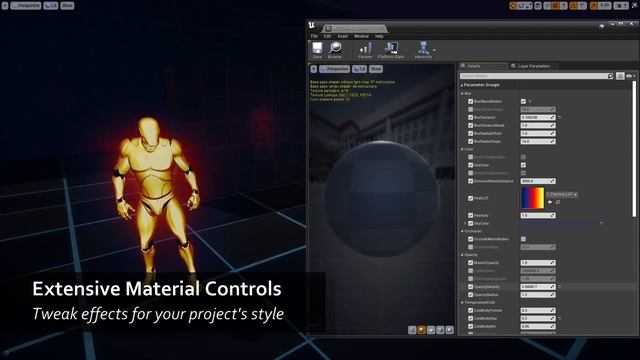The height and width of the screenshot is (360, 640).
Task: Collapse the Opacity parameter group
Action: [x=462, y=255]
